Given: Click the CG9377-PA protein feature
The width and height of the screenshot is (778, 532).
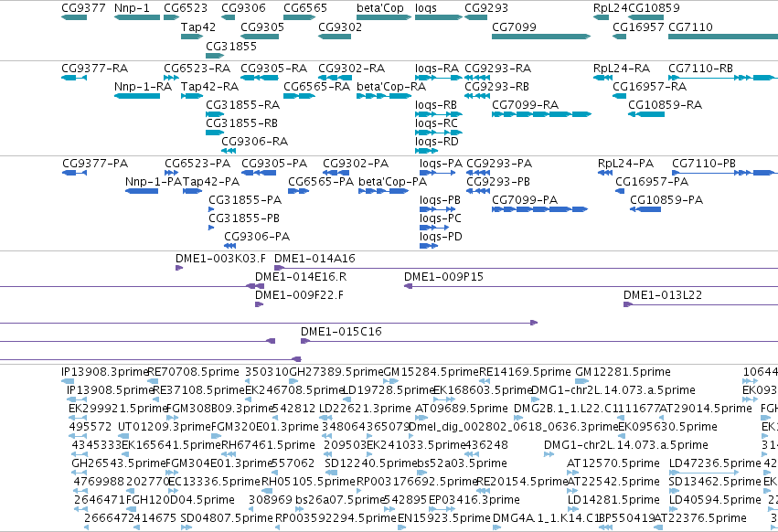Looking at the screenshot, I should [x=74, y=173].
